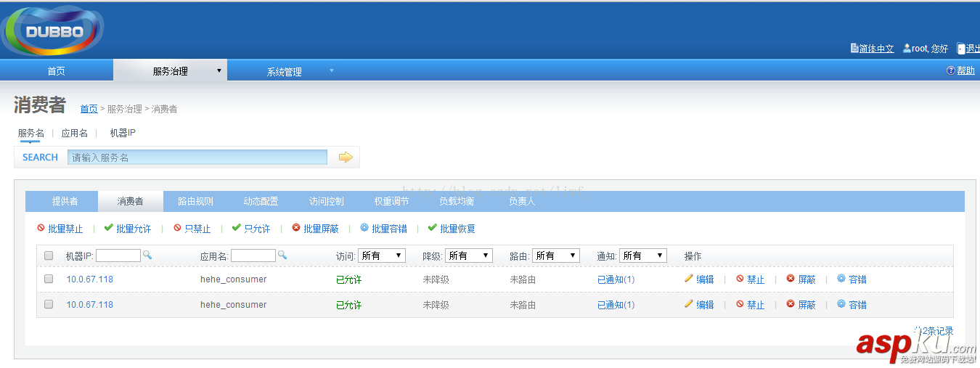Screen dimensions: 980x368
Task: Open the 通知 filter dropdown
Action: (643, 255)
